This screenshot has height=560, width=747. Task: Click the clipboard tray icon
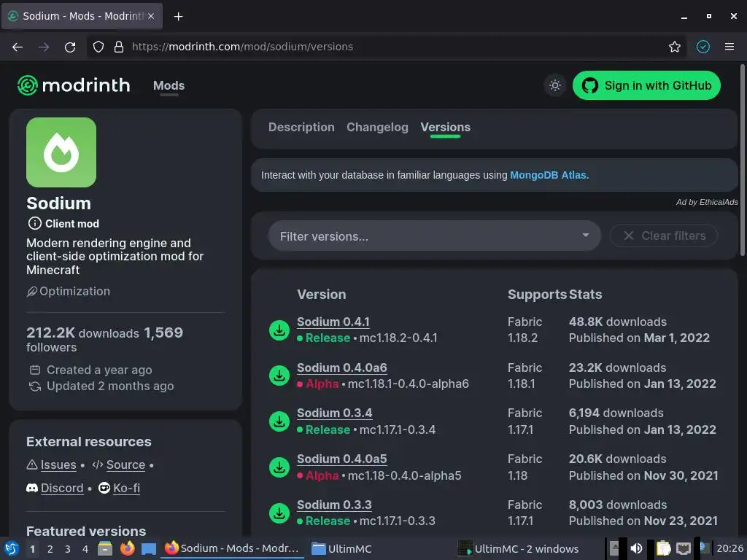[x=662, y=548]
